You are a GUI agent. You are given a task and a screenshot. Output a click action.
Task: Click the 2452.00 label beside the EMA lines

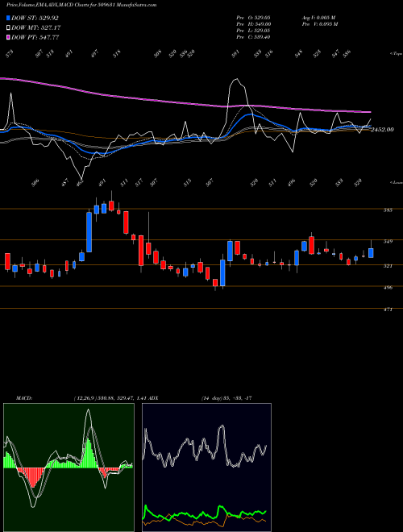pyautogui.click(x=382, y=129)
